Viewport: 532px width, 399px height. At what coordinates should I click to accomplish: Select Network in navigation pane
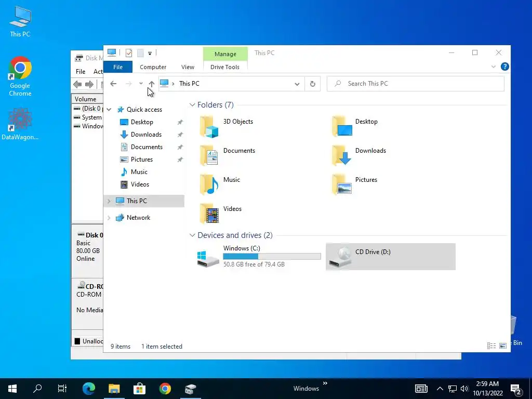(x=138, y=218)
